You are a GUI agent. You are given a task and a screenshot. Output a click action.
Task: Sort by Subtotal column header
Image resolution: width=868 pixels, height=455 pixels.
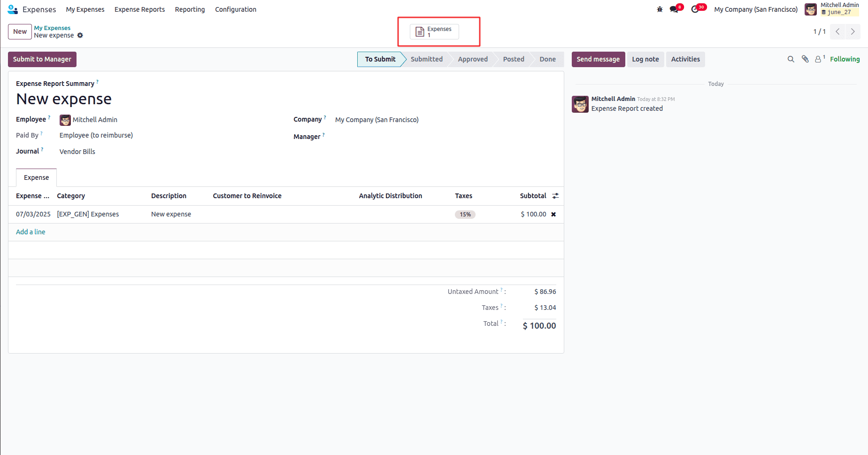533,196
